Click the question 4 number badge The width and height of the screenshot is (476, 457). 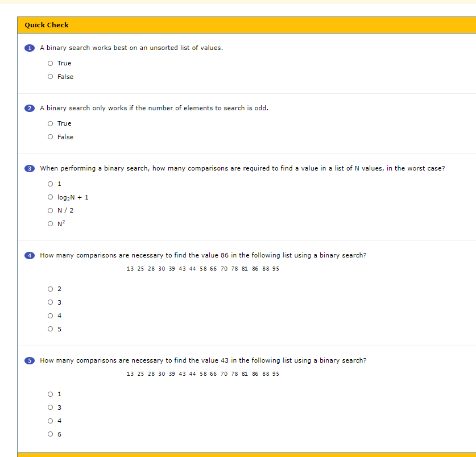click(29, 255)
